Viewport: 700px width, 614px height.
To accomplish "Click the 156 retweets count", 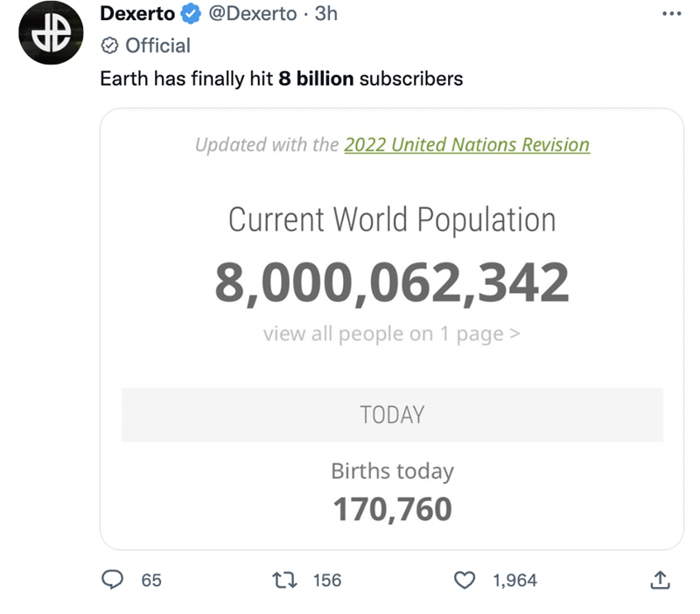I will coord(326,579).
